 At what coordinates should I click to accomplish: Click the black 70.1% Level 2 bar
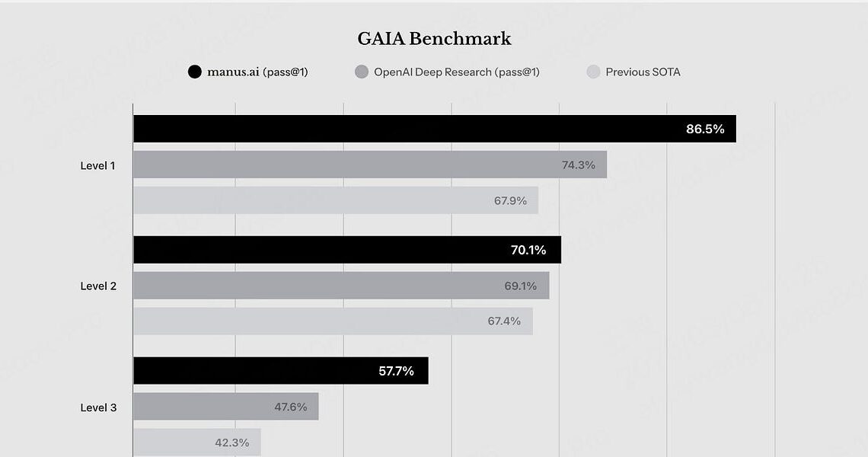(x=346, y=250)
